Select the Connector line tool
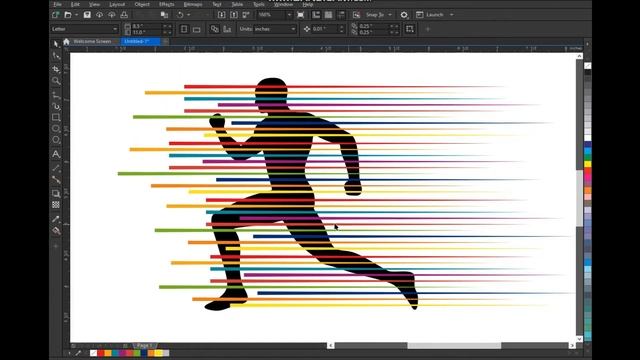640x360 pixels. [x=56, y=180]
